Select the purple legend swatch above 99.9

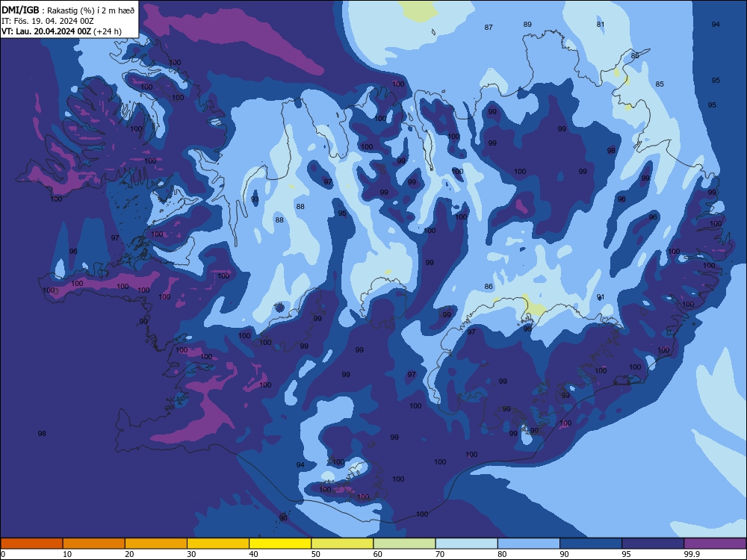[x=715, y=544]
